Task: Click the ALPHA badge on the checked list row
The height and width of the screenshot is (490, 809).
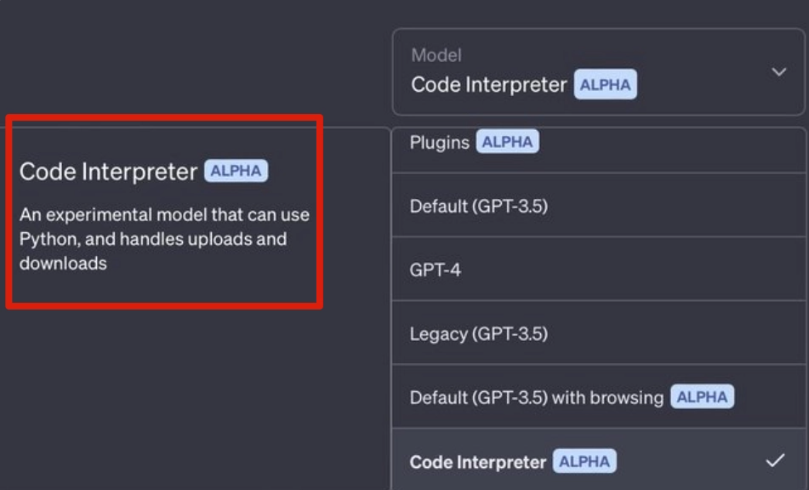Action: point(585,462)
